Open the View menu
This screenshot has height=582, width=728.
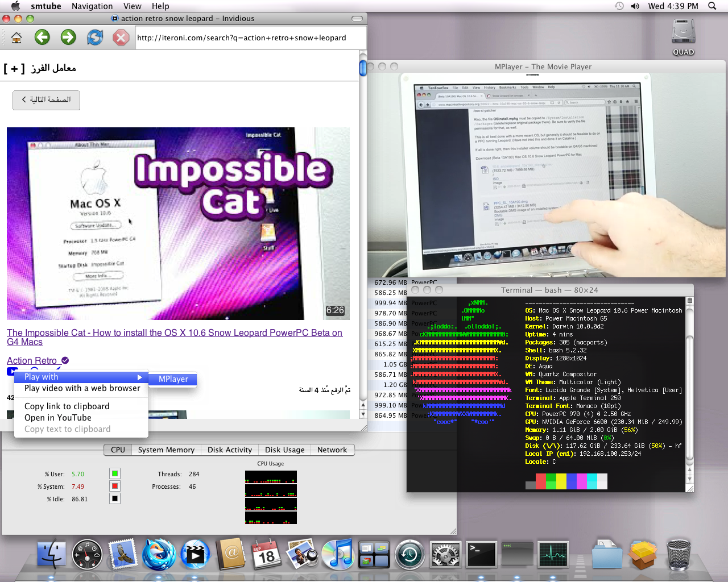point(132,6)
